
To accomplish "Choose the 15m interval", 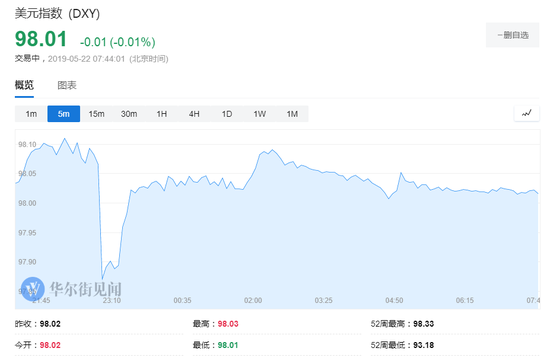I will [x=96, y=114].
